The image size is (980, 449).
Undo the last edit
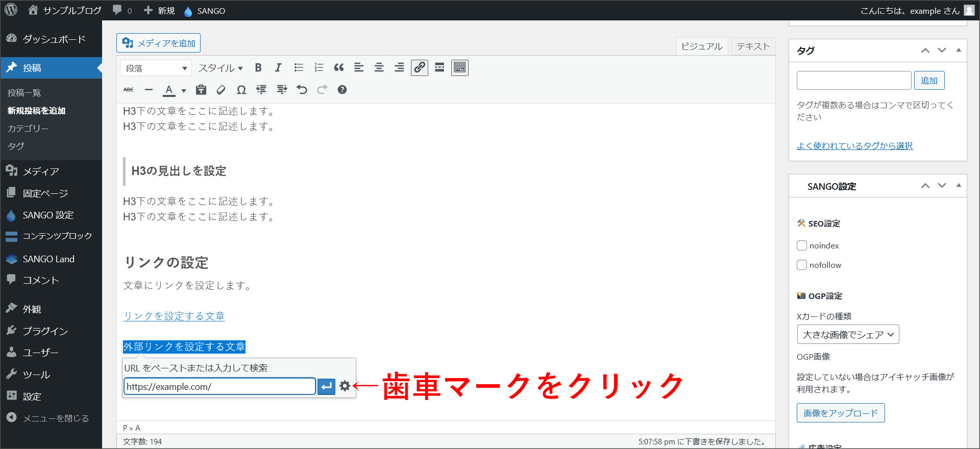pos(302,90)
